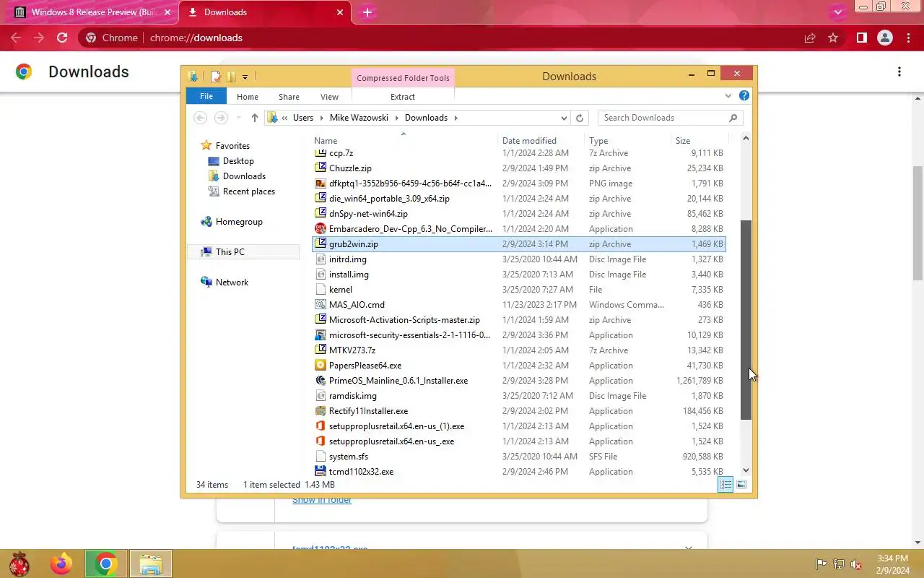Open the Share ribbon tab
The height and width of the screenshot is (578, 924).
click(289, 97)
